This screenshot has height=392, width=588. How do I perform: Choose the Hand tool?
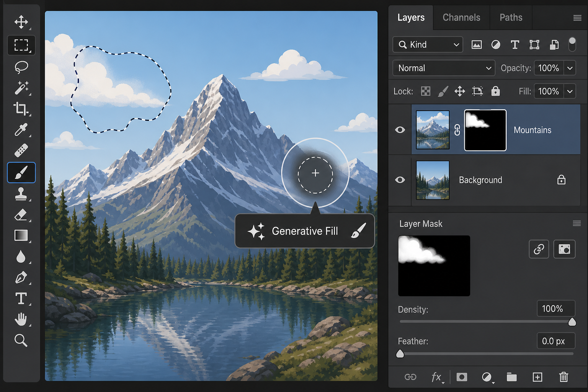[21, 319]
